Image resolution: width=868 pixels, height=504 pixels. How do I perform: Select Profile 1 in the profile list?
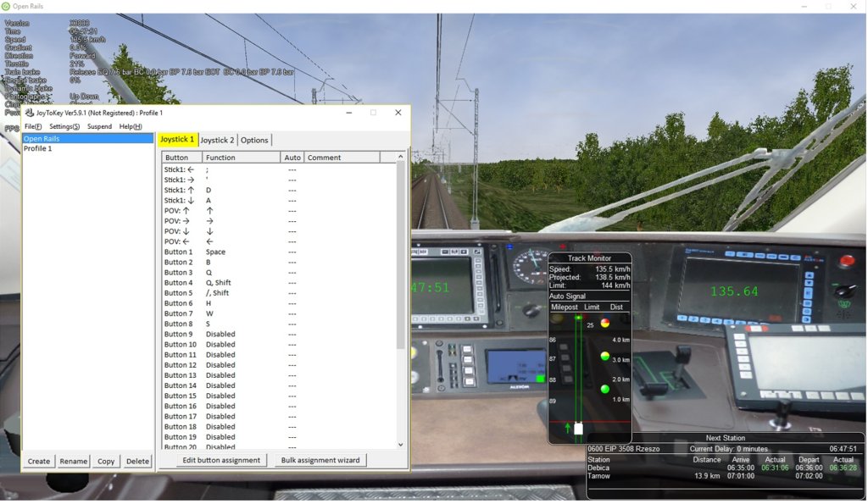(38, 149)
